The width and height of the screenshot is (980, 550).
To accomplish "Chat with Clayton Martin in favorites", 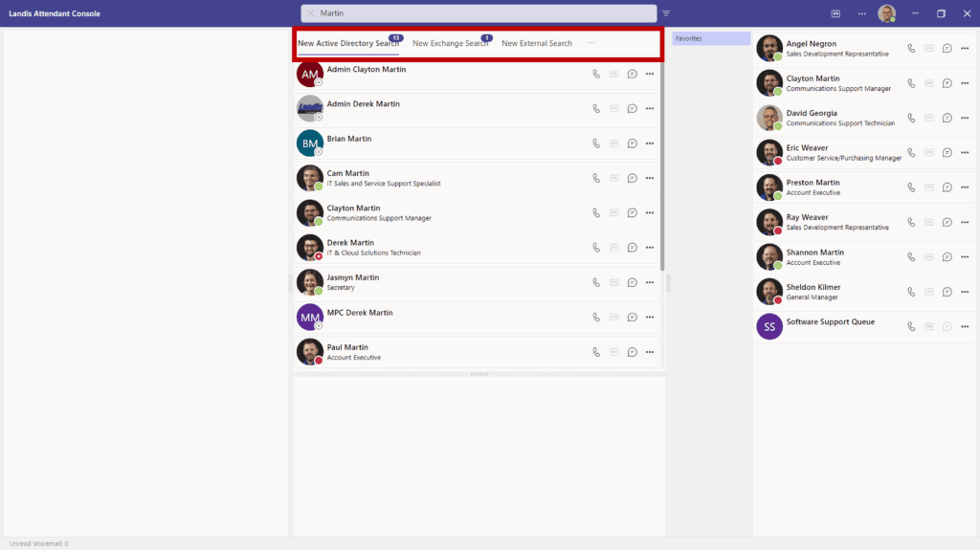I will [x=947, y=83].
